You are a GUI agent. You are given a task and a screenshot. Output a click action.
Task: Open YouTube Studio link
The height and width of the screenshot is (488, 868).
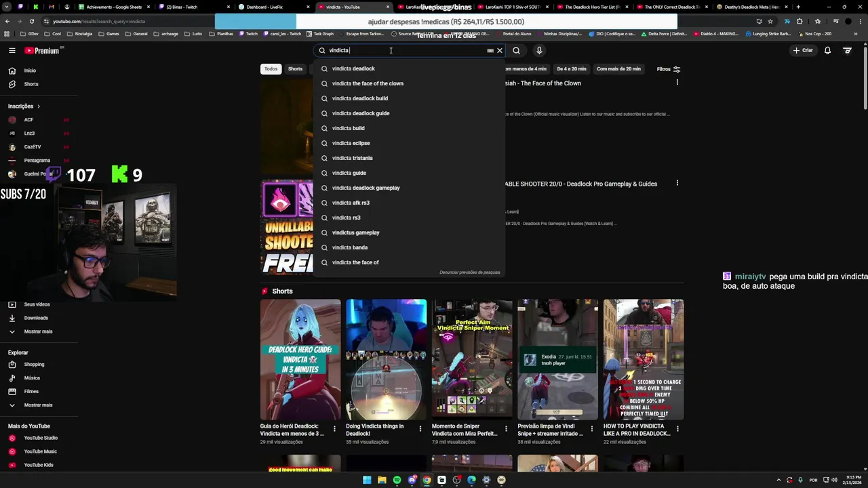coord(40,438)
